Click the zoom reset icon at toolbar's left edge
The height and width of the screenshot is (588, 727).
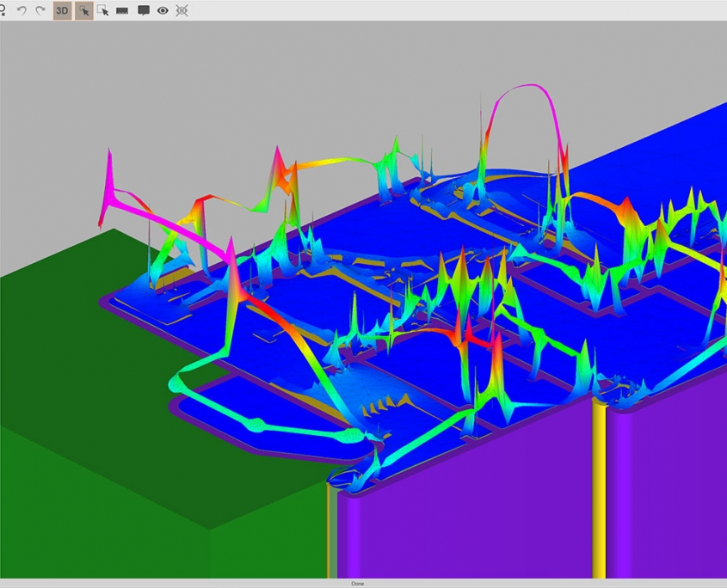(3, 10)
